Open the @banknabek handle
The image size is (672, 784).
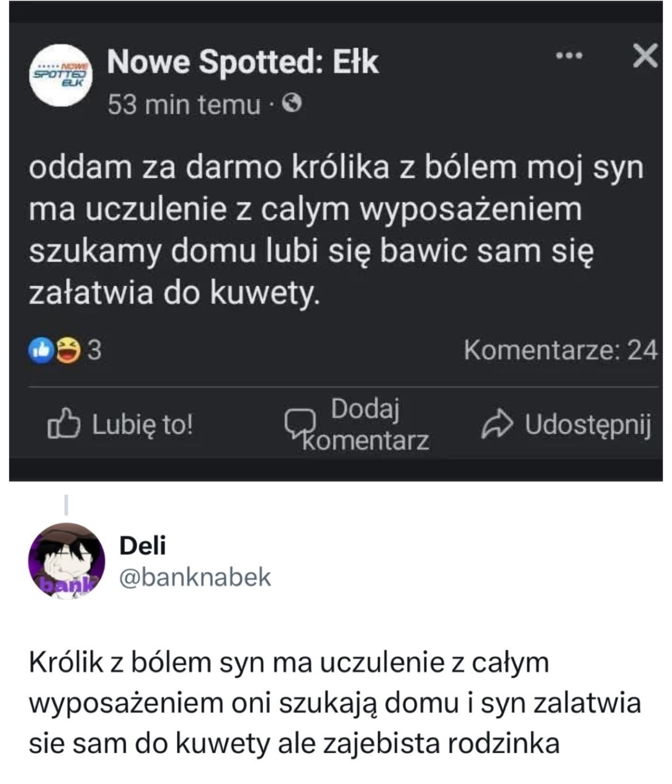click(x=195, y=577)
